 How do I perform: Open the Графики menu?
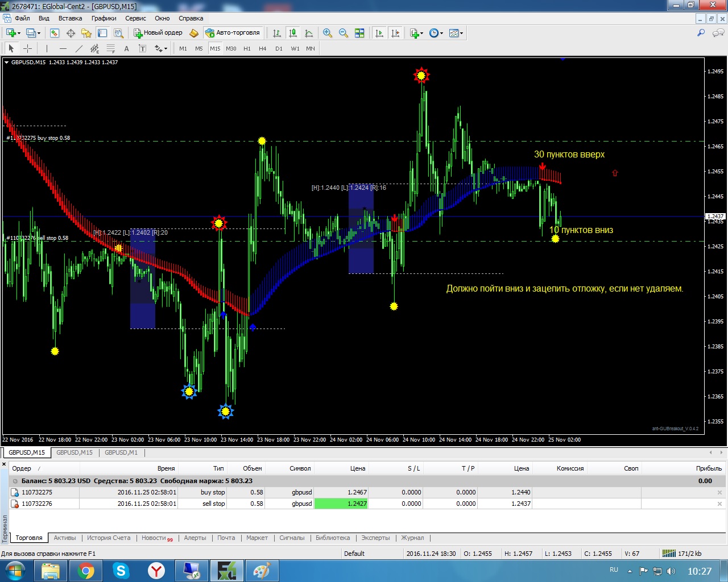(104, 18)
